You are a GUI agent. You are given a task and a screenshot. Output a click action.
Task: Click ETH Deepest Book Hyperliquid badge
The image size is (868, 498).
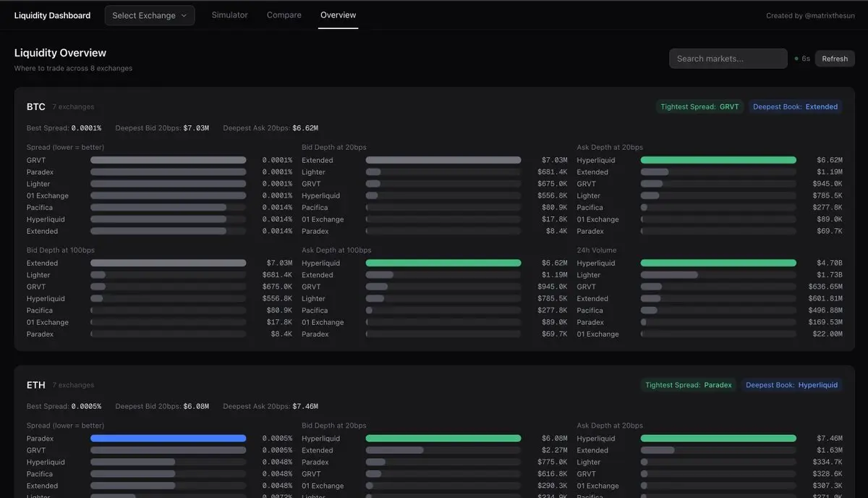coord(791,385)
